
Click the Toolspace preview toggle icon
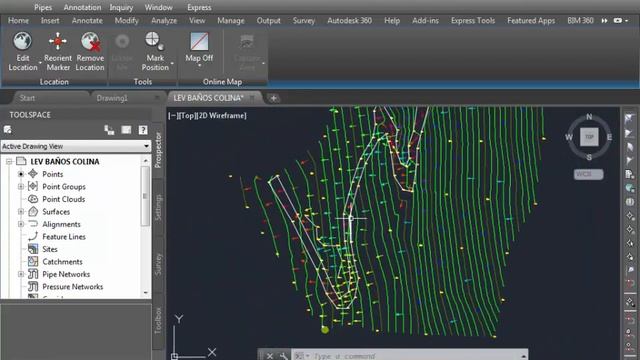[109, 130]
